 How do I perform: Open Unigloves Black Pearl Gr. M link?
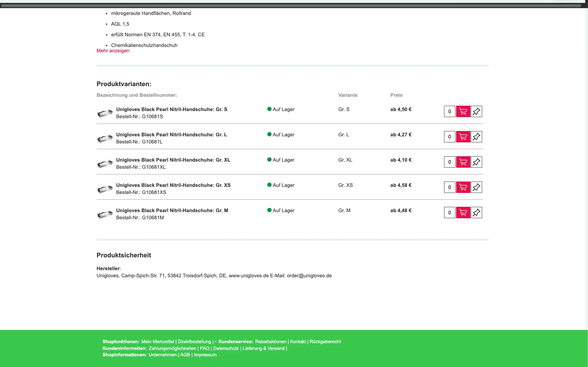coord(172,210)
